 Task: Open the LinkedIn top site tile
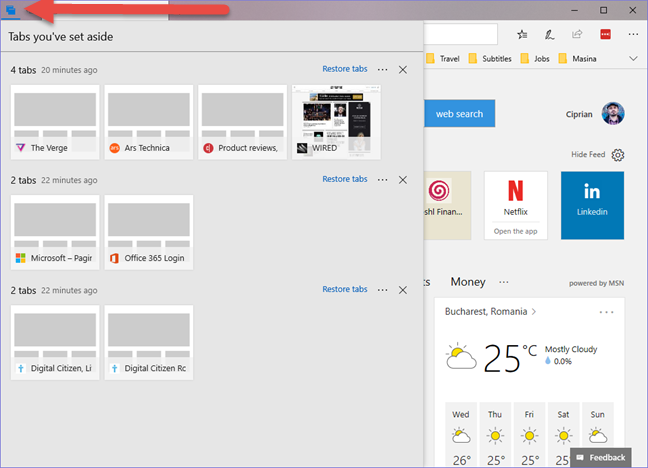pos(592,205)
